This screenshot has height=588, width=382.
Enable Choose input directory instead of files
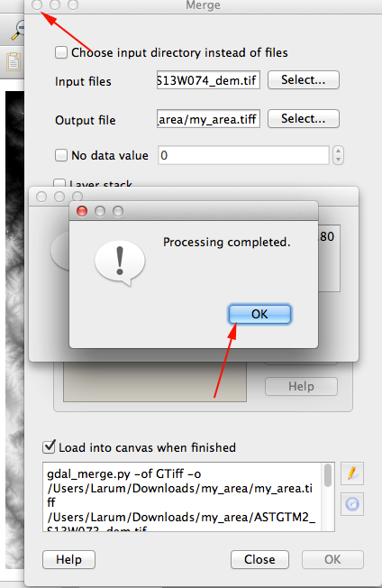tap(61, 52)
